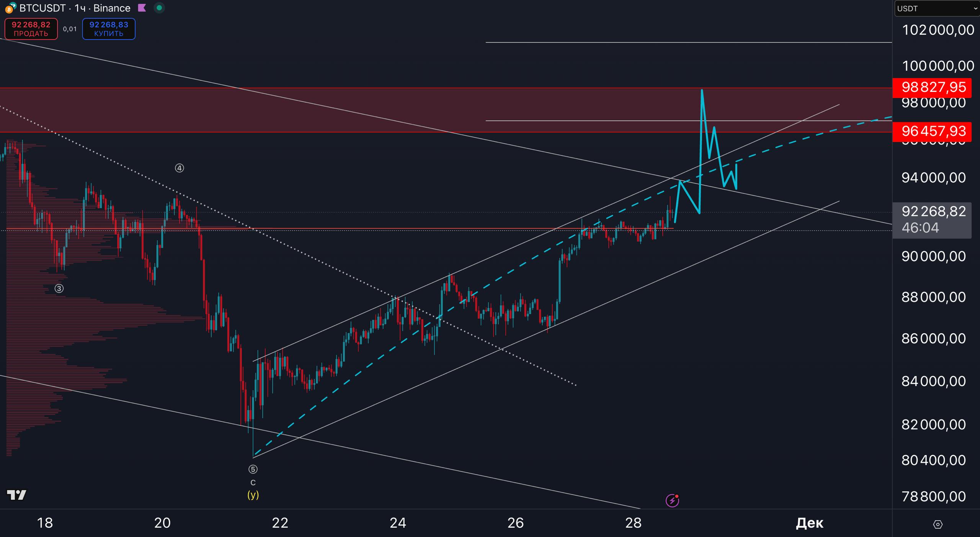Open the USDT currency dropdown
Screen dimensions: 980x537
936,8
